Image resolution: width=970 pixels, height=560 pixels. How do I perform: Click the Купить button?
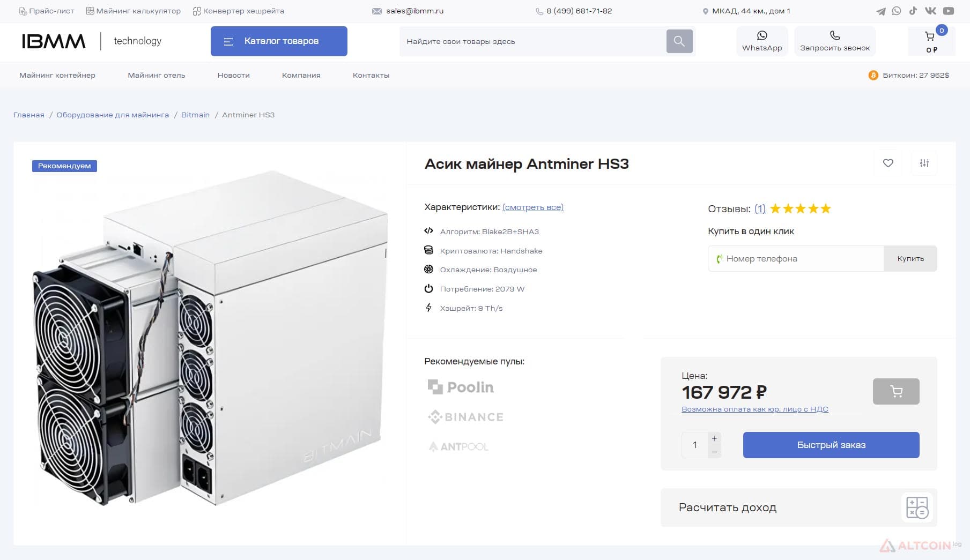(910, 258)
